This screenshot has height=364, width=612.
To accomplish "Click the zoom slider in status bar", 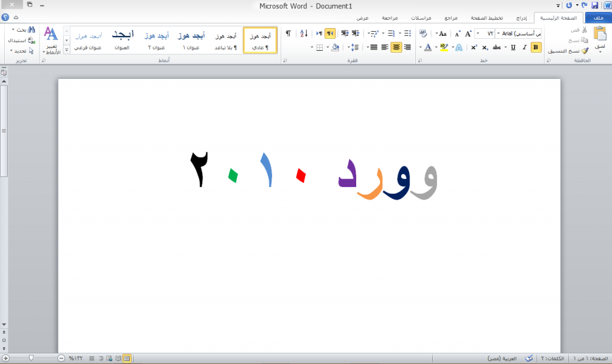I will 31,358.
